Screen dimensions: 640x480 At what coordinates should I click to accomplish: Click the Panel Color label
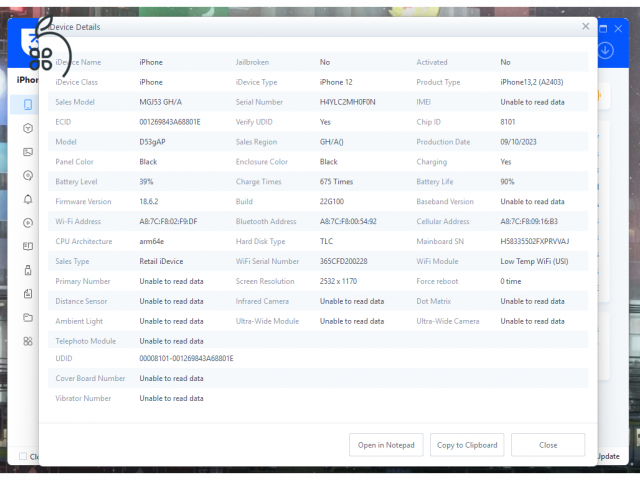point(74,162)
